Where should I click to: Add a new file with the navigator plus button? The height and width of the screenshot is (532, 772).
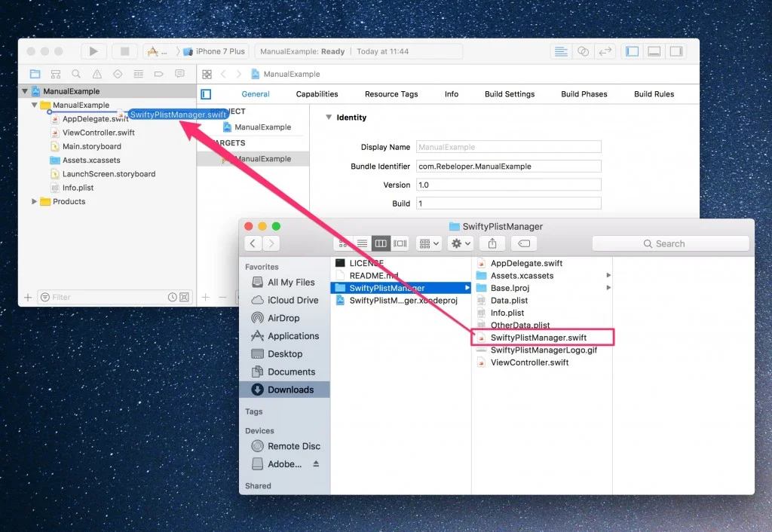point(28,297)
